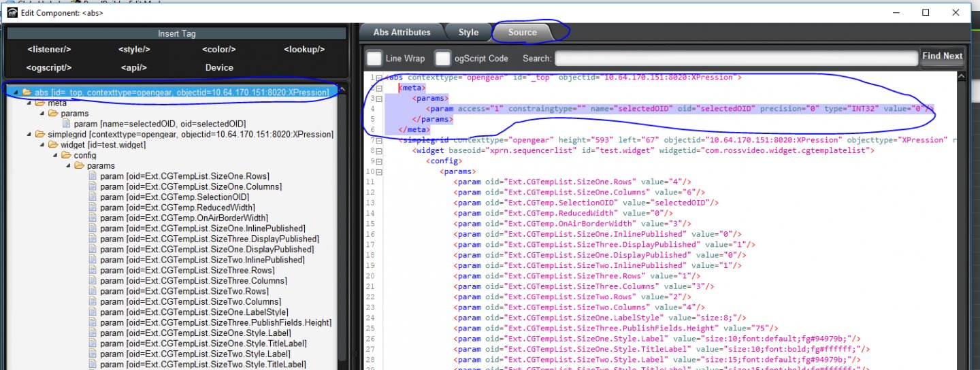Fold the params block at line 10

(379, 171)
